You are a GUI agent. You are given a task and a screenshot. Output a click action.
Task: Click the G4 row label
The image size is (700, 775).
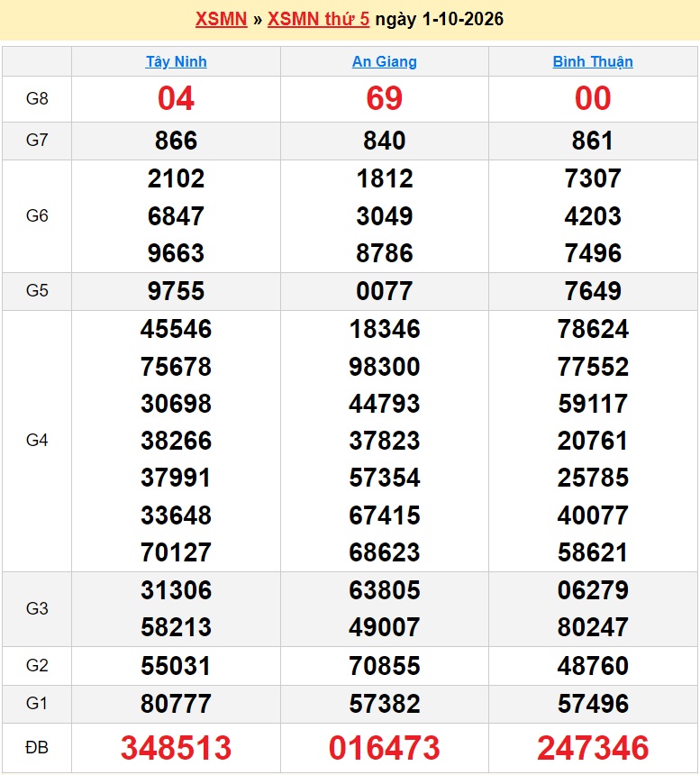37,441
